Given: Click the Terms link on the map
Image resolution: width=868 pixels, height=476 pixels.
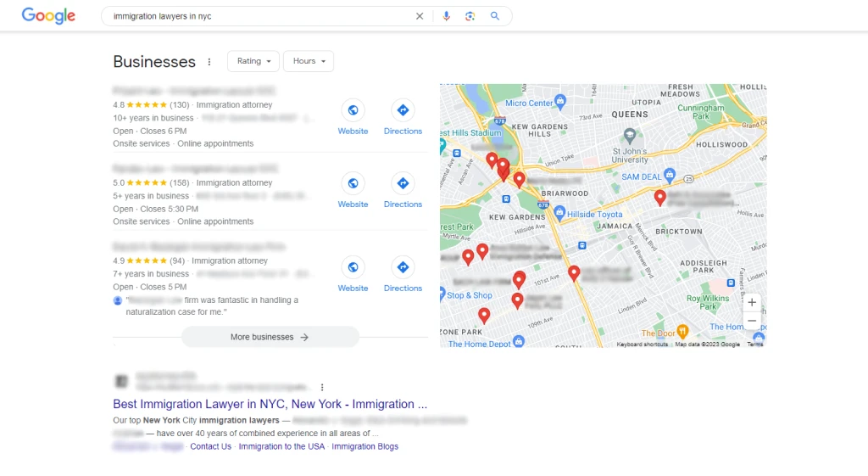Looking at the screenshot, I should (755, 344).
